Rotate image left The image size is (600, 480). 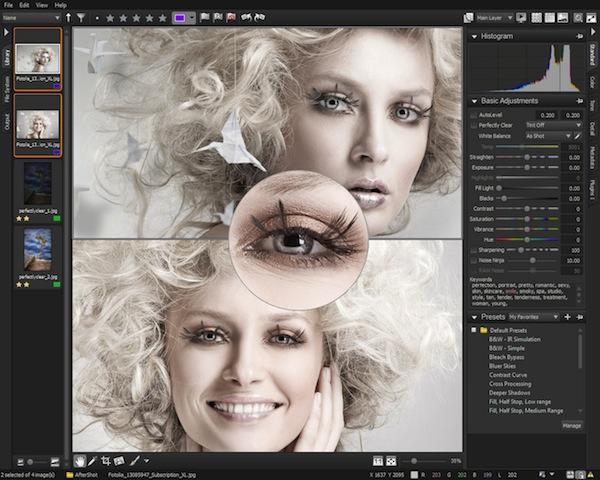(x=246, y=18)
